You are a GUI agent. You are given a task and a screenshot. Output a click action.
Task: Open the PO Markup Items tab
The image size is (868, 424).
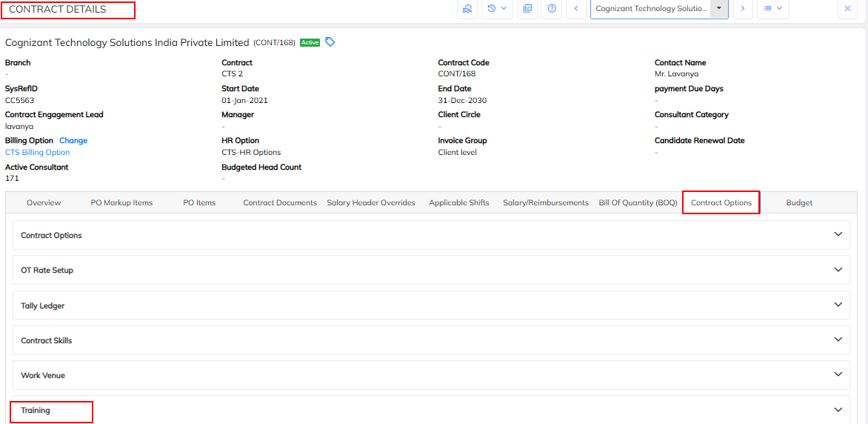pos(121,203)
